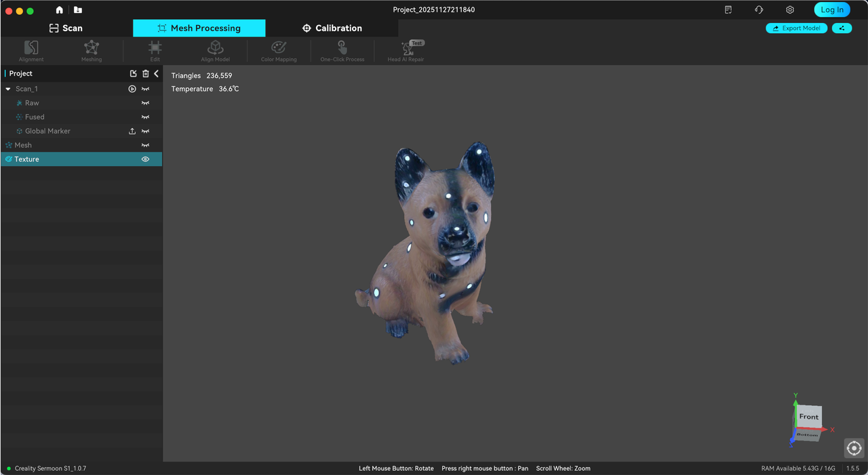Click the Log In button

(832, 9)
